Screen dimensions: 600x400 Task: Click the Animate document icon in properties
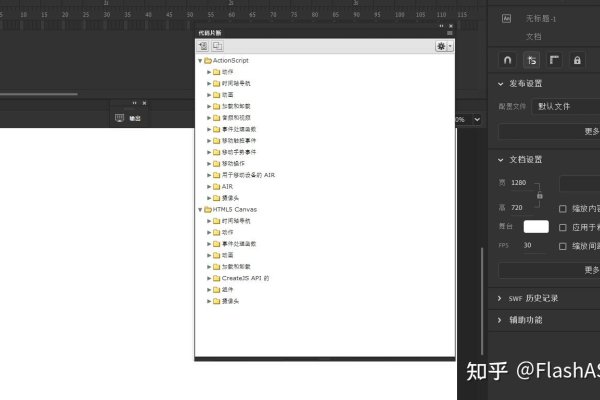pyautogui.click(x=506, y=18)
